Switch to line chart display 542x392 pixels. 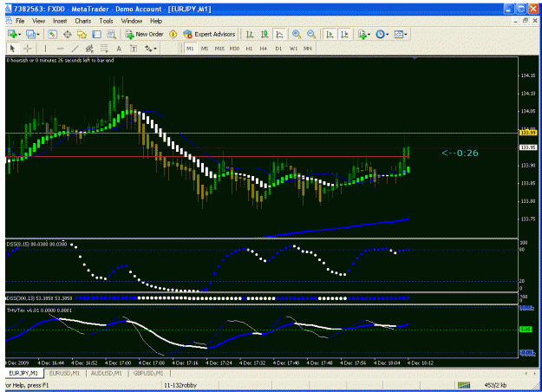(x=279, y=34)
